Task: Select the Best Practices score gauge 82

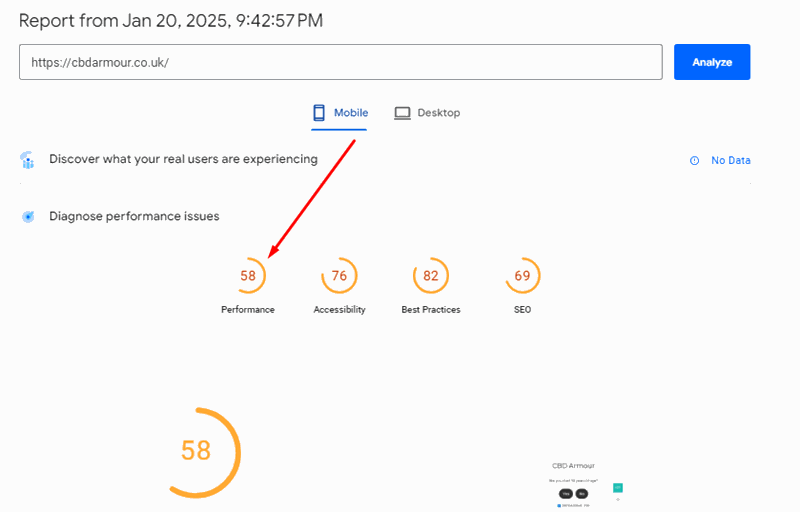Action: pyautogui.click(x=431, y=275)
